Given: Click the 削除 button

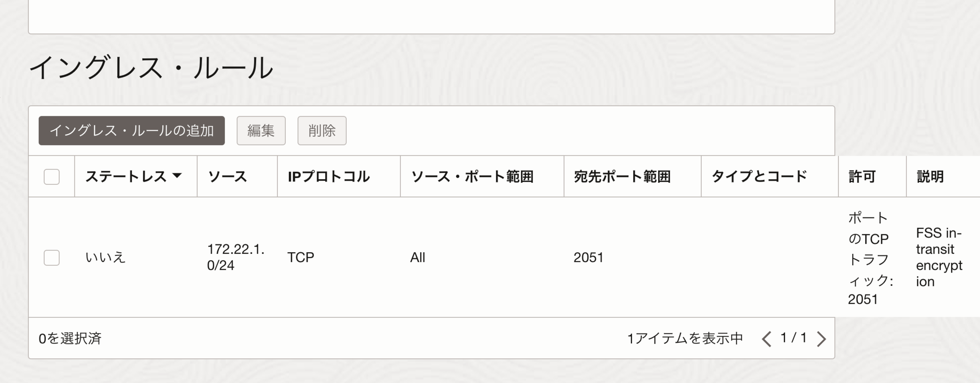Looking at the screenshot, I should point(322,131).
